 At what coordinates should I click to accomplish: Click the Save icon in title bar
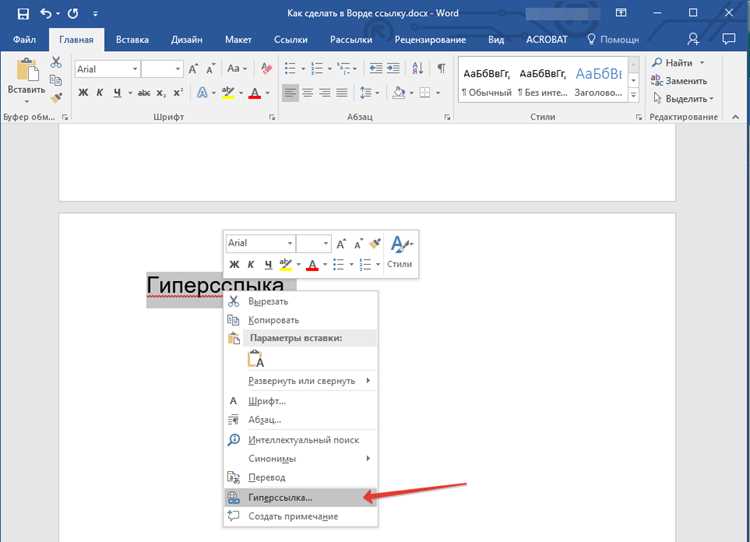pyautogui.click(x=23, y=13)
